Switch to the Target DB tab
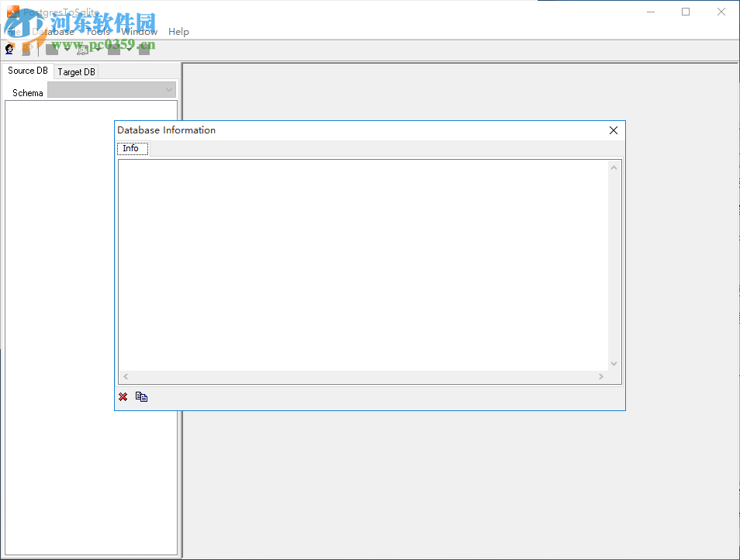 [75, 71]
